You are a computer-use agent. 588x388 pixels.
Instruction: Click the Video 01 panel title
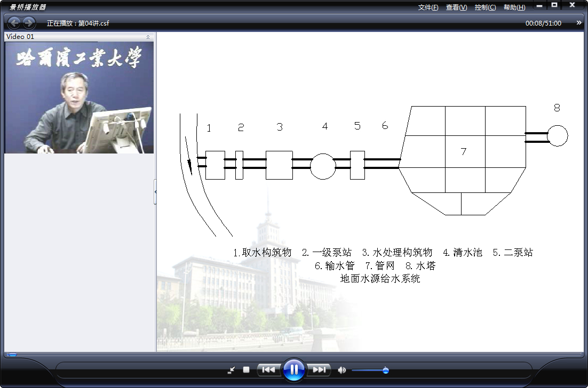point(20,37)
